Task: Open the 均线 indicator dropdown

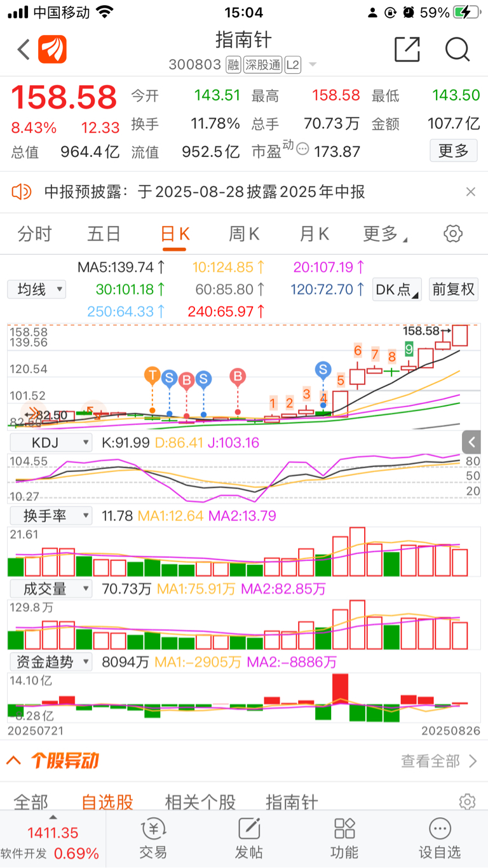Action: coord(37,290)
